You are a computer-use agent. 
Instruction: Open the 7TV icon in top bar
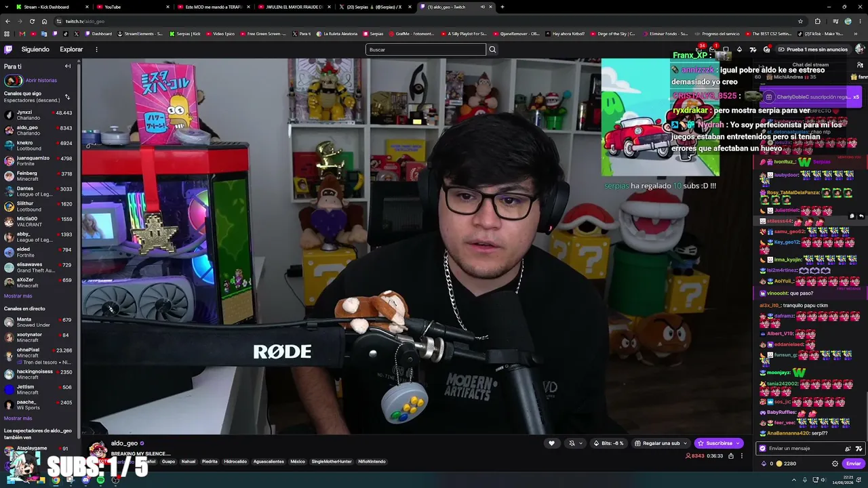[753, 49]
